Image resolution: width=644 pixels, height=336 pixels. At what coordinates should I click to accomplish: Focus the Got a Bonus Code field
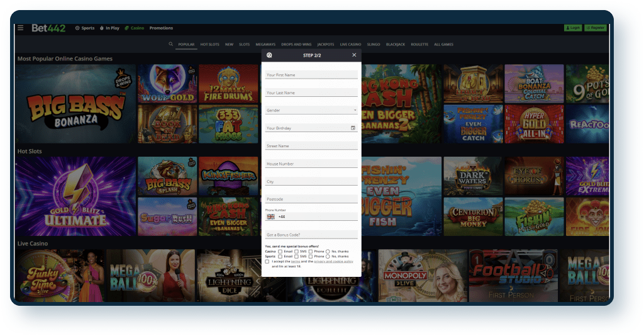coord(311,235)
